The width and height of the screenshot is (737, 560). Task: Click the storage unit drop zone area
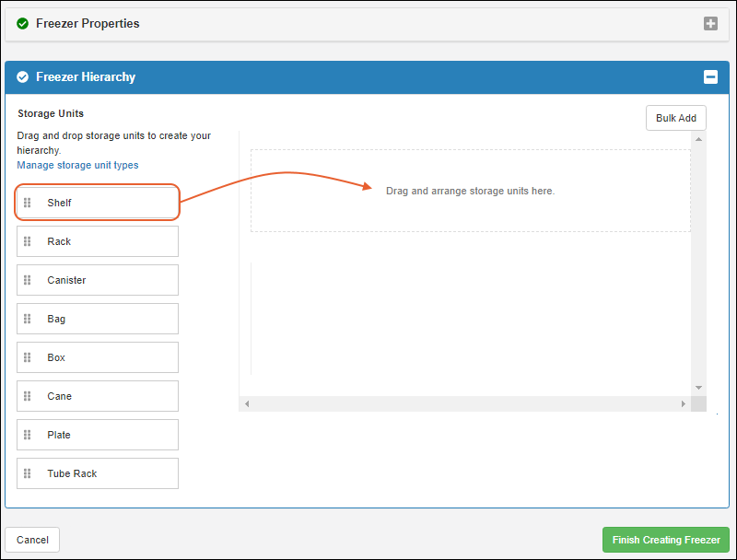click(470, 191)
